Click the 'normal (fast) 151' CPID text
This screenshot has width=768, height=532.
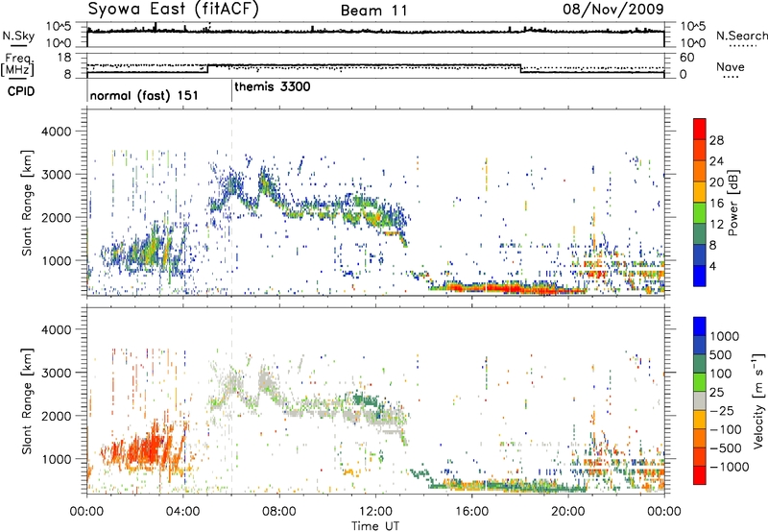pos(144,95)
